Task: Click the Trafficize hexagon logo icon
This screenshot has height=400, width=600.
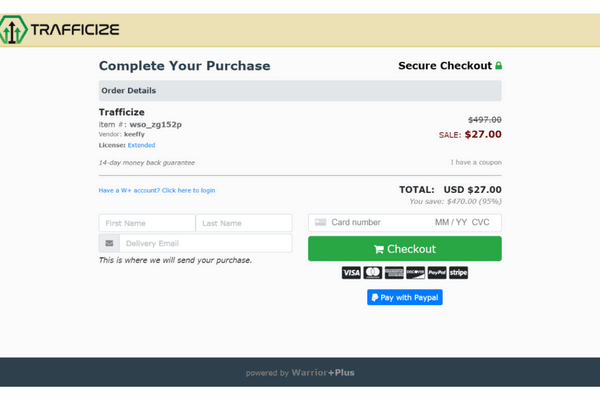Action: click(13, 29)
